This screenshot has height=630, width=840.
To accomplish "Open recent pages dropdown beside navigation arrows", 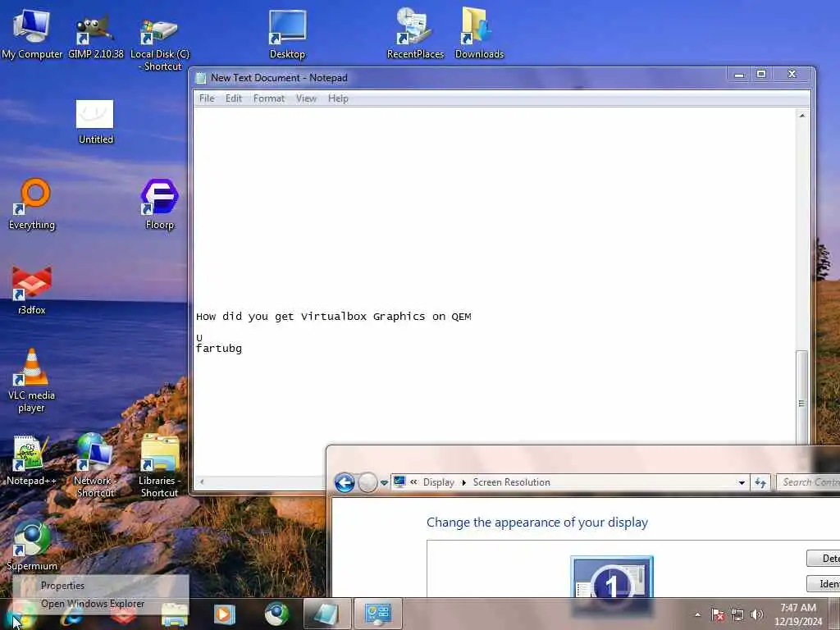I will [384, 482].
